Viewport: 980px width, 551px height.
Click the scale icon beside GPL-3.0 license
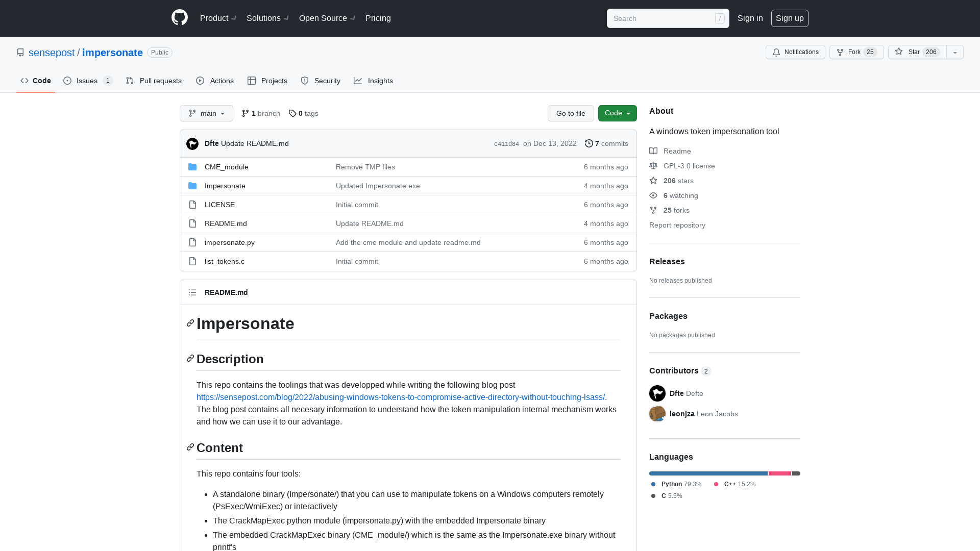point(653,166)
